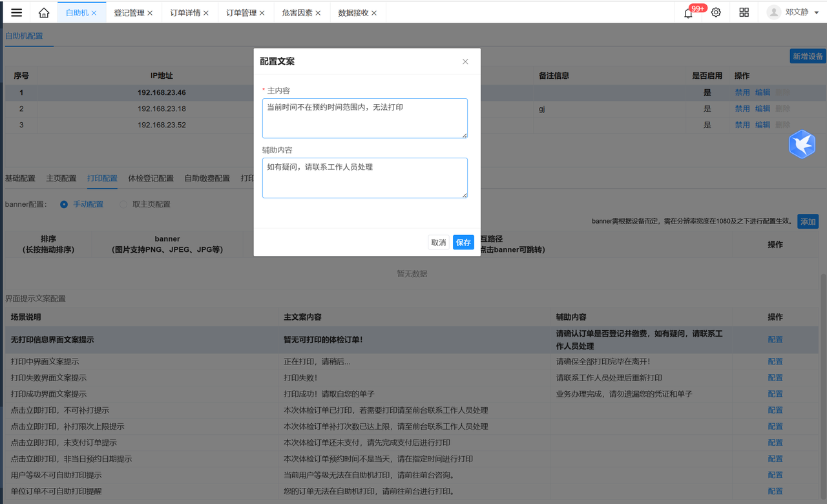This screenshot has width=827, height=504.
Task: Click the 取消 button in dialog
Action: (439, 242)
